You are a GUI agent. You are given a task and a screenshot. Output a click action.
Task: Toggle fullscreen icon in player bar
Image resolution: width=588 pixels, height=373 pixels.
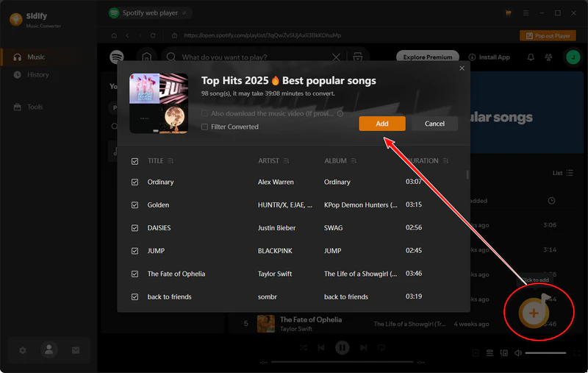(577, 352)
